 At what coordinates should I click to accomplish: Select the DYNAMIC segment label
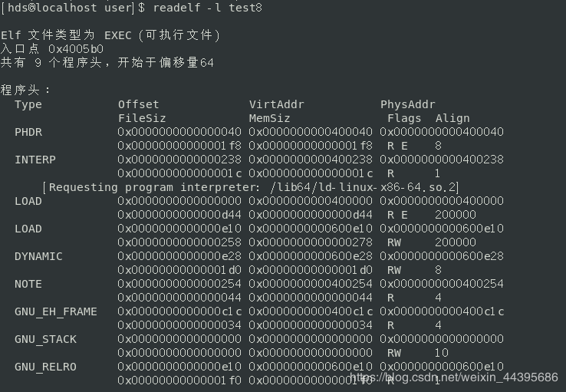(x=38, y=256)
